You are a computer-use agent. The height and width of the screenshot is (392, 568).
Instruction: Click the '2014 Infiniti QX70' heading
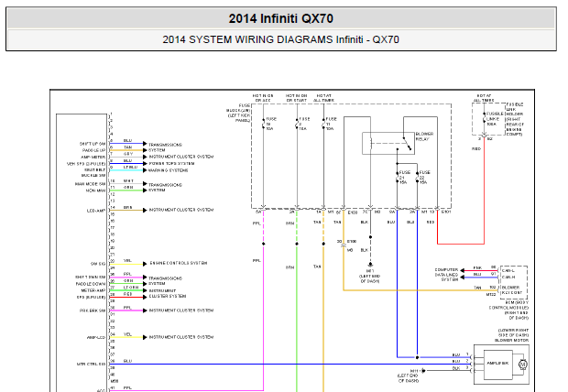coord(280,18)
